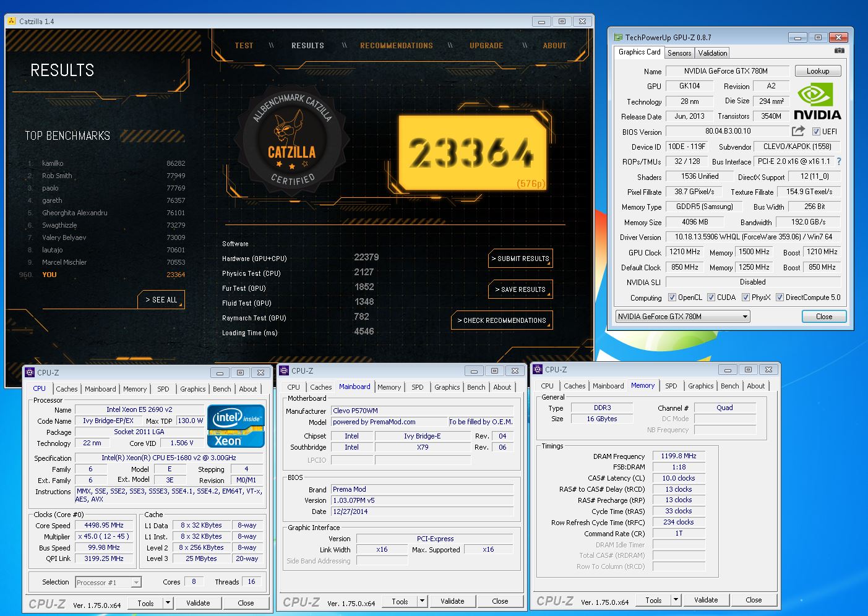
Task: Expand the Tools arrow in CPU-Z CPU window
Action: (x=168, y=603)
